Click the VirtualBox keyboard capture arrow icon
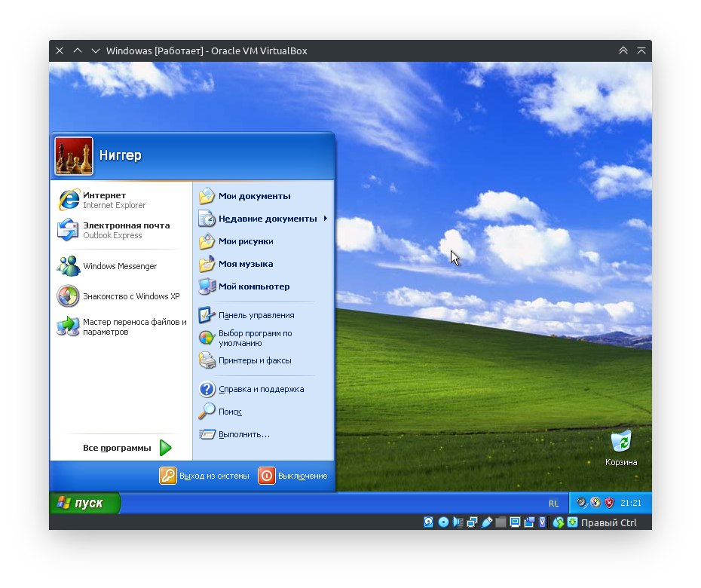The image size is (701, 588). pos(572,522)
